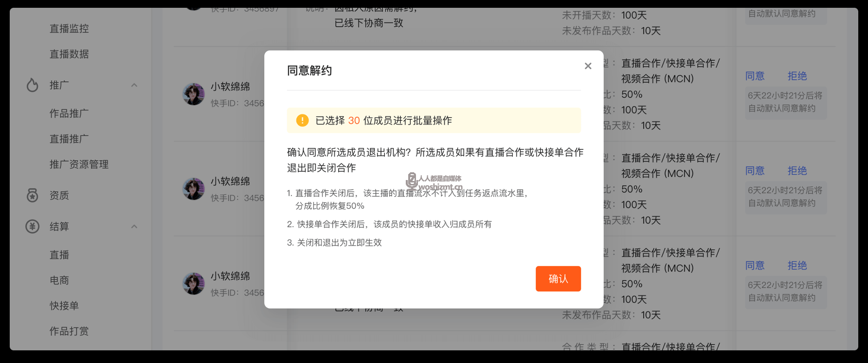
Task: Click 拒绝 link in first visible row
Action: tap(797, 76)
